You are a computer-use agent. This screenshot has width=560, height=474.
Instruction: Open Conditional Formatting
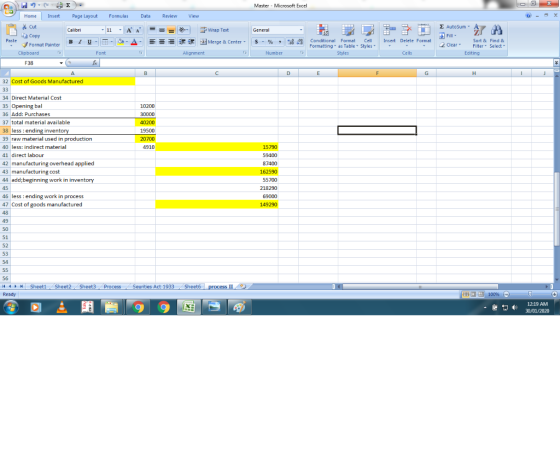[x=322, y=36]
